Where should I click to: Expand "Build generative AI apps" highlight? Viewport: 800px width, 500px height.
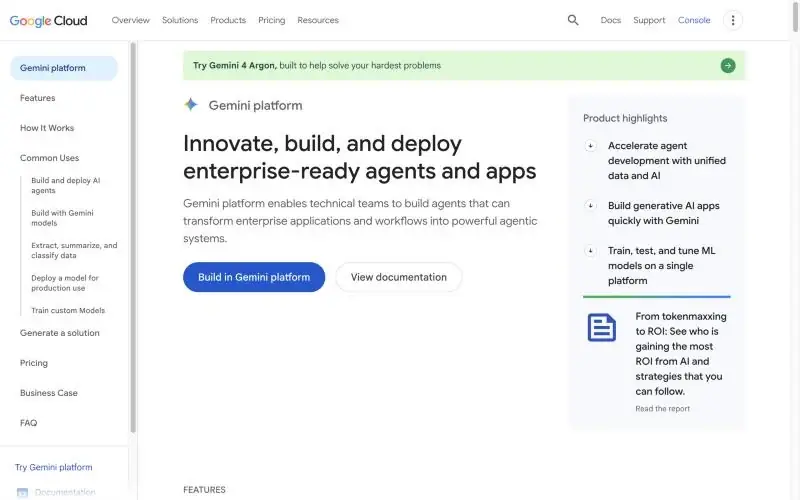590,206
